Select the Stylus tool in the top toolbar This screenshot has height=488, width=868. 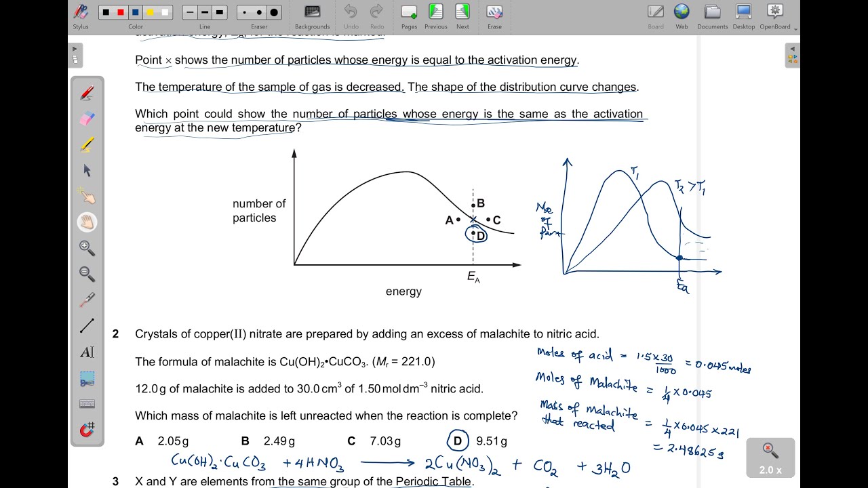(81, 16)
